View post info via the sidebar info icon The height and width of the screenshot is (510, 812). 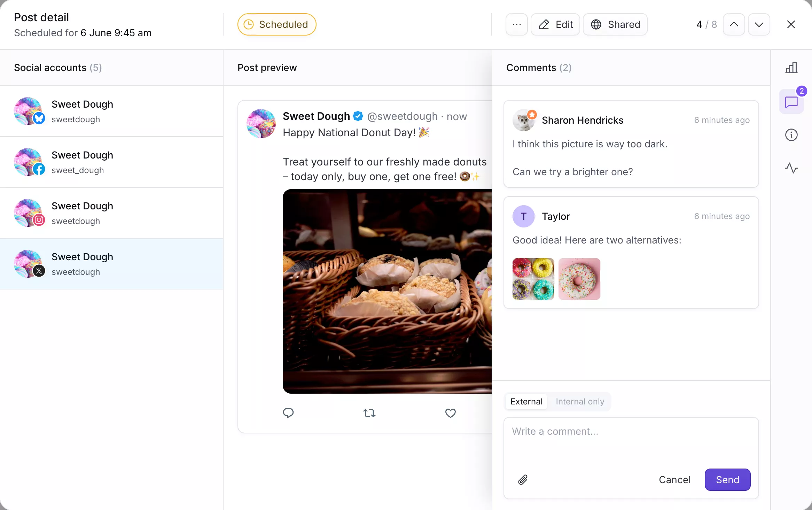(x=791, y=135)
